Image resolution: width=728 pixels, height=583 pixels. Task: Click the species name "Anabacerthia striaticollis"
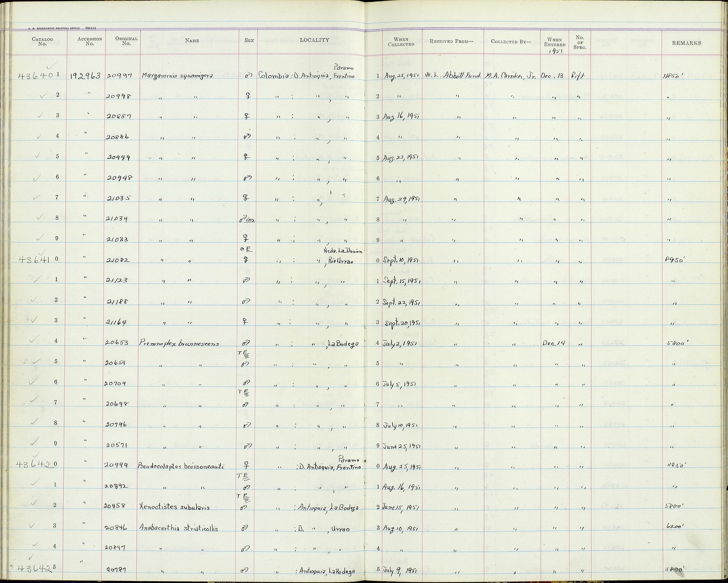click(x=178, y=528)
